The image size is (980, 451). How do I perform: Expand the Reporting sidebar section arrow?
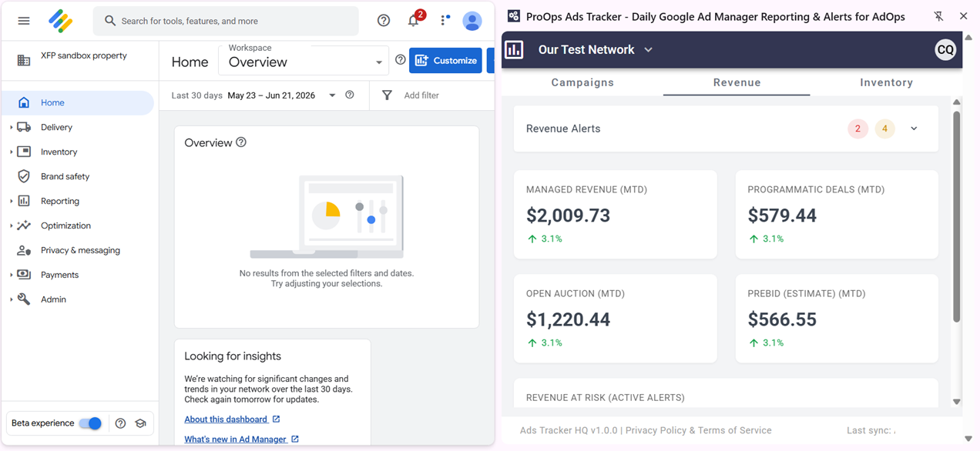coord(11,201)
